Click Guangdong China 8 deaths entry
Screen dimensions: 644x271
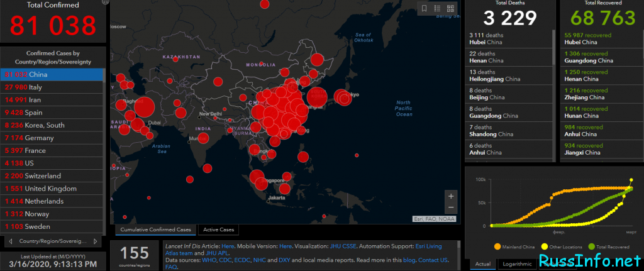(x=509, y=113)
